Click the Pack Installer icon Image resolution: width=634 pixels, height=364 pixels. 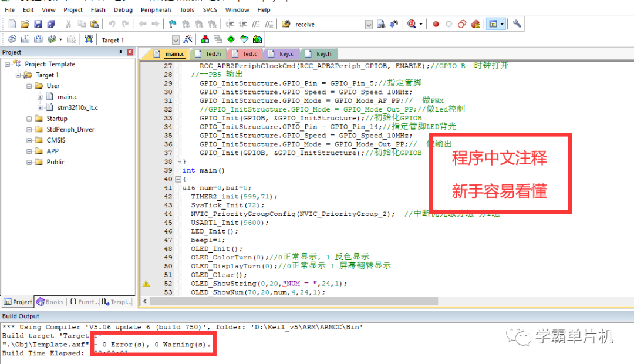257,39
